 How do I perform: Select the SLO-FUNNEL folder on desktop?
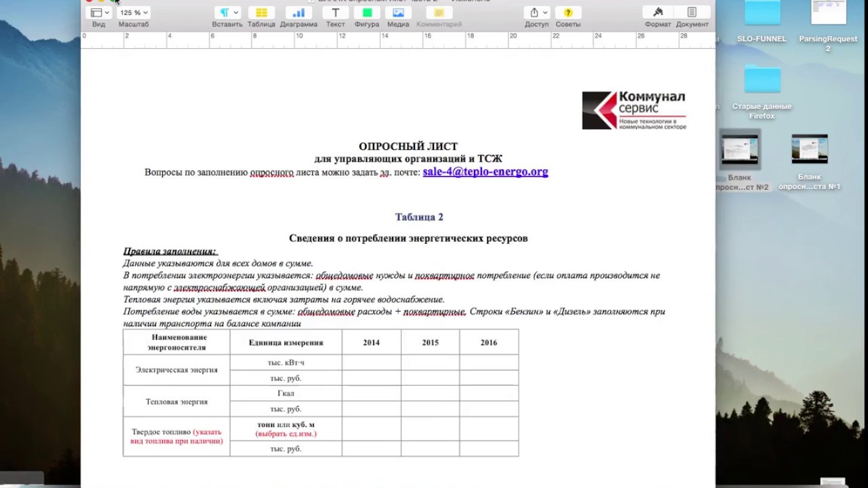point(762,22)
